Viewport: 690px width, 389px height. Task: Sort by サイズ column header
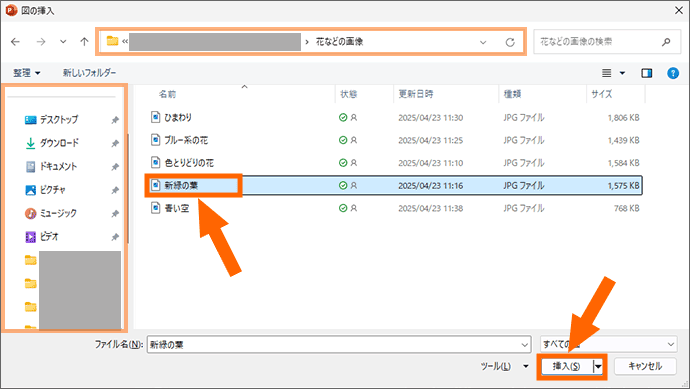602,94
